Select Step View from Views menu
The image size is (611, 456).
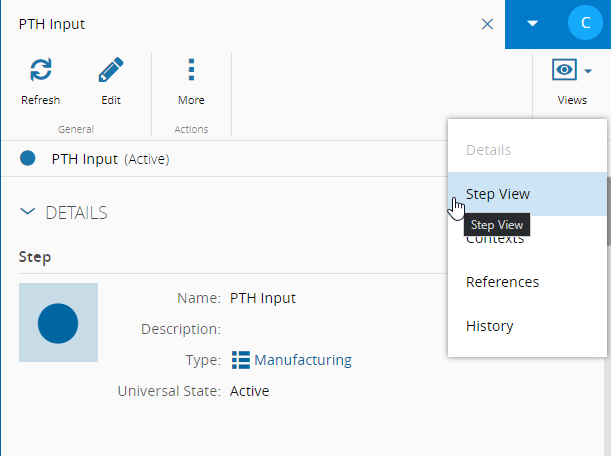(x=498, y=194)
